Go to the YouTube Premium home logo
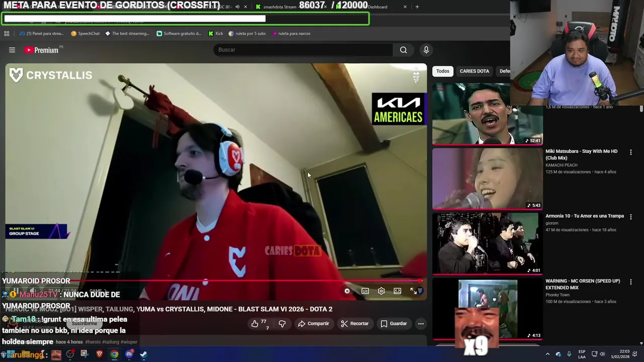This screenshot has height=362, width=644. pyautogui.click(x=41, y=50)
